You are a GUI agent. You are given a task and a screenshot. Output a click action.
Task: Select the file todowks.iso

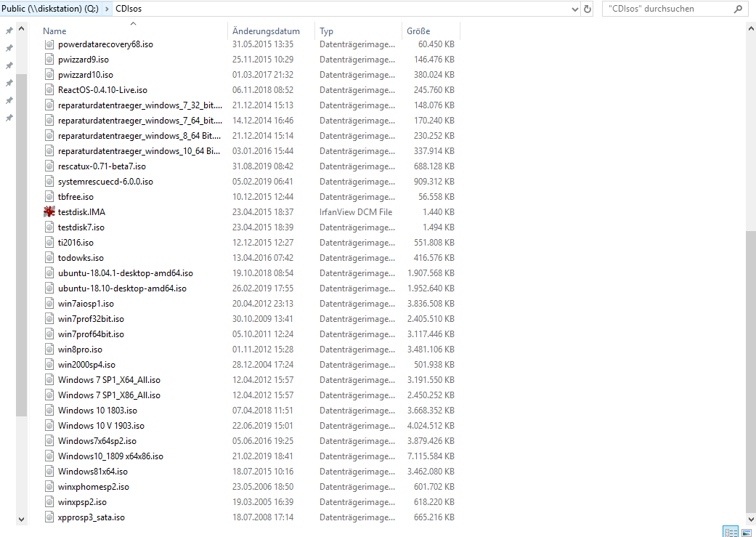tap(81, 258)
